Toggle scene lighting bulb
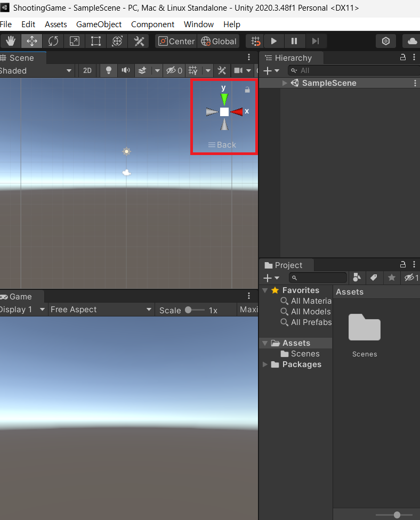 (x=109, y=71)
